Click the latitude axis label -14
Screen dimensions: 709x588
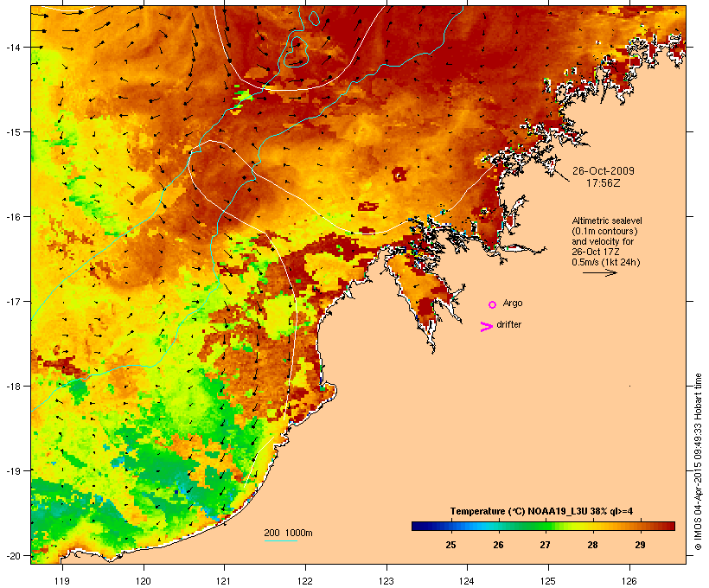click(x=13, y=47)
